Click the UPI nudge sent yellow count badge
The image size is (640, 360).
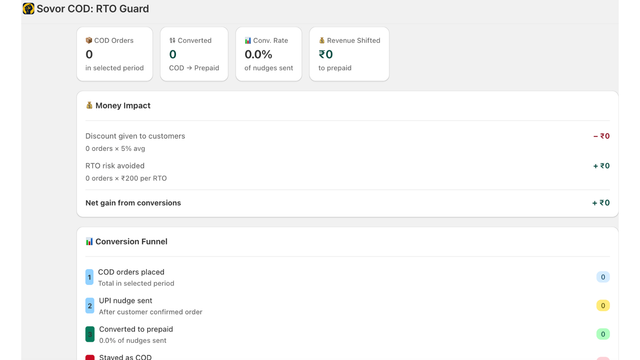[x=603, y=306]
